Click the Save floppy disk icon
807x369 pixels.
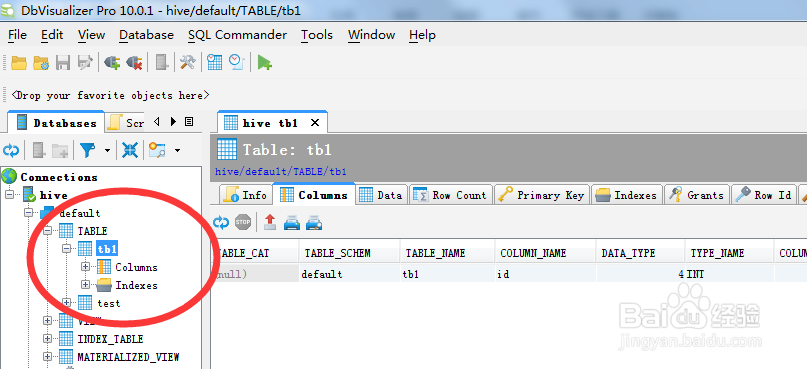click(x=63, y=63)
